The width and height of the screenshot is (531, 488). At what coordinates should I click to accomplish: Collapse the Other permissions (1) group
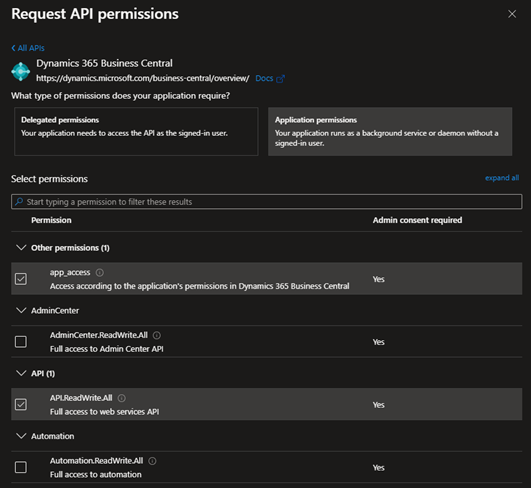[21, 248]
